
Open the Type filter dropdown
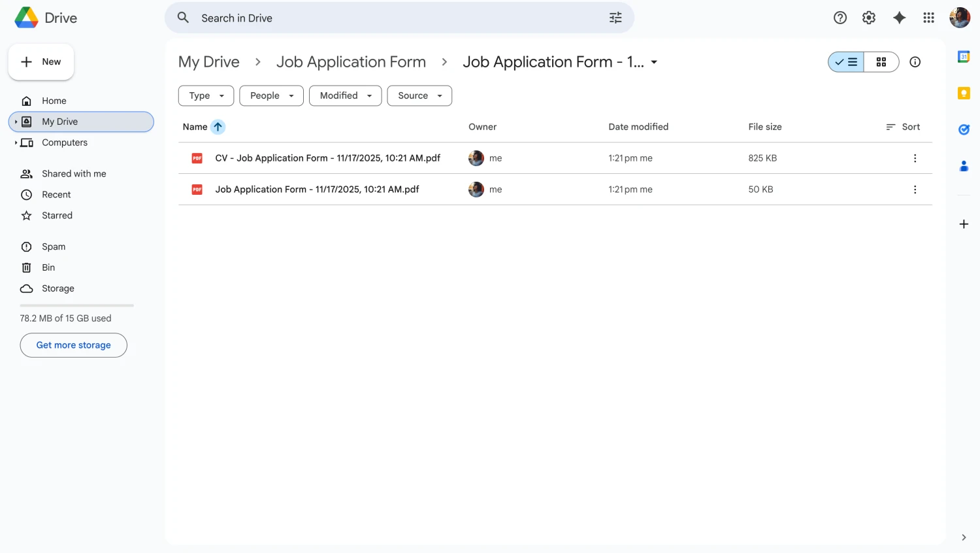pos(205,95)
